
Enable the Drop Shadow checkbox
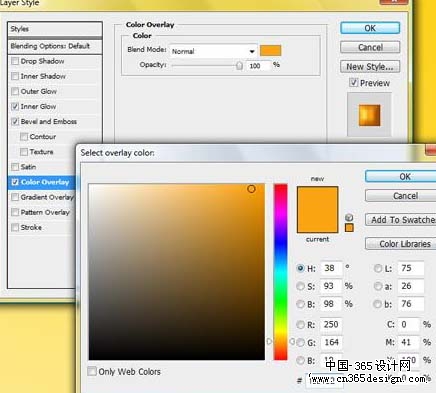pyautogui.click(x=15, y=61)
